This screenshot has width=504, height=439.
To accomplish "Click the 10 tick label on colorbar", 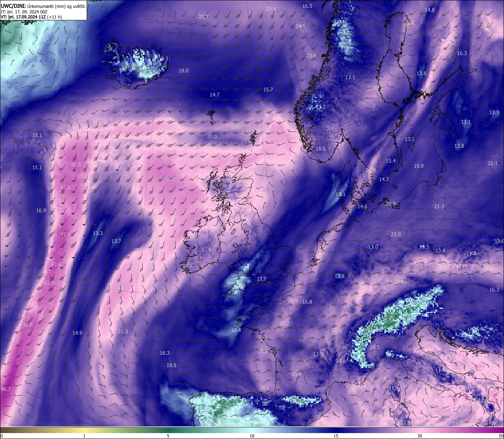I will (252, 435).
